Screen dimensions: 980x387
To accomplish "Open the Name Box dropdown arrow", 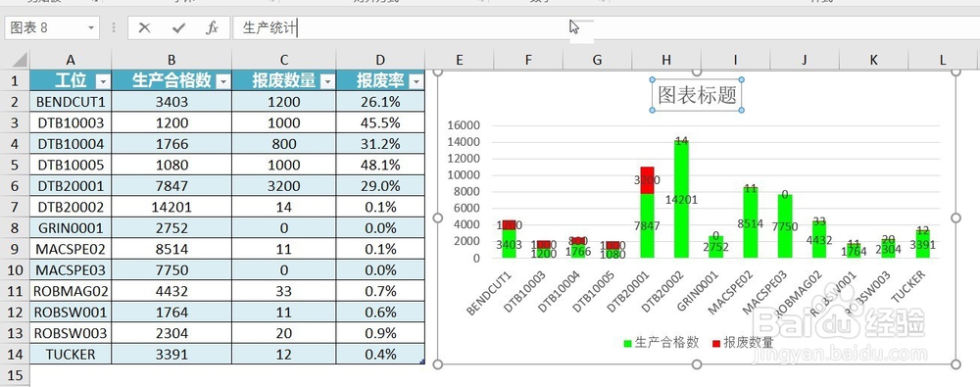I will (x=91, y=28).
